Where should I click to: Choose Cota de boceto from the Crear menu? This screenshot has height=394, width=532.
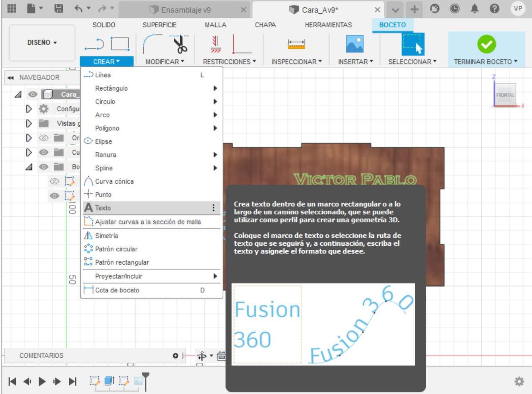(x=152, y=290)
